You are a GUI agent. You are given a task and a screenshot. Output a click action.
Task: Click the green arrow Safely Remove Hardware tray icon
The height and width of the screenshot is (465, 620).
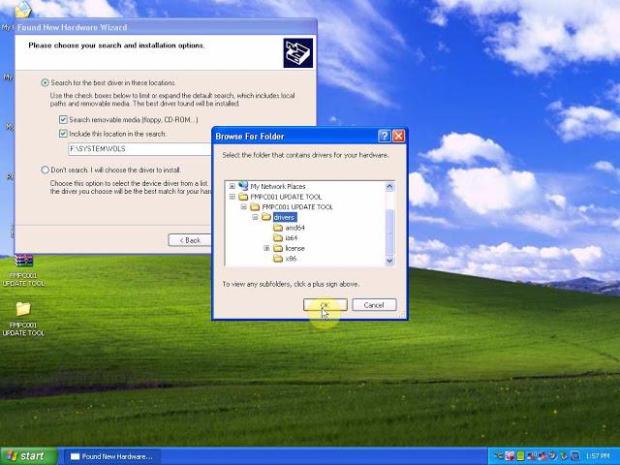[563, 456]
